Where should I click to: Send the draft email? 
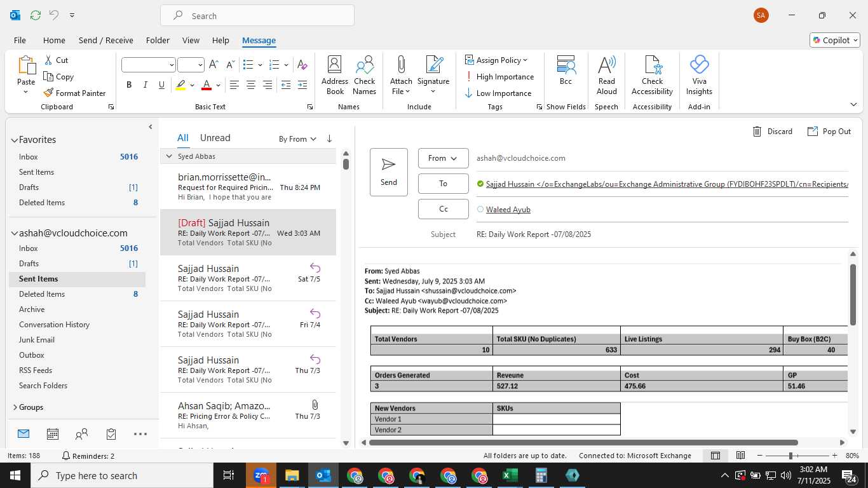(389, 172)
